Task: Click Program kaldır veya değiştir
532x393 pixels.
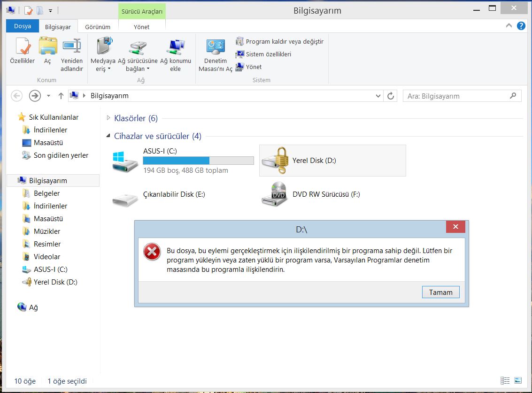Action: click(x=279, y=41)
